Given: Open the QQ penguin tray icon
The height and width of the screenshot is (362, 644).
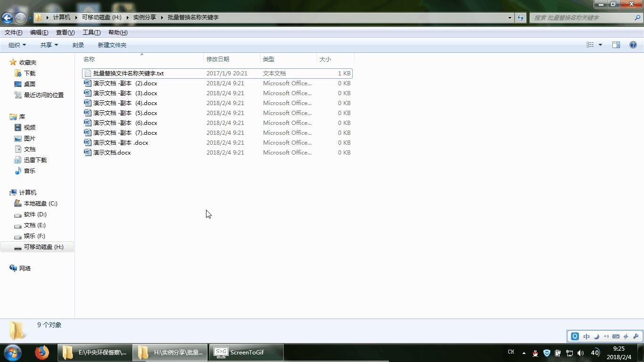Looking at the screenshot, I should [535, 353].
